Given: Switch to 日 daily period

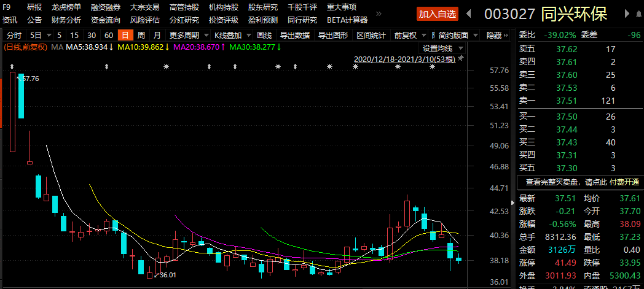Looking at the screenshot, I should pyautogui.click(x=125, y=35).
